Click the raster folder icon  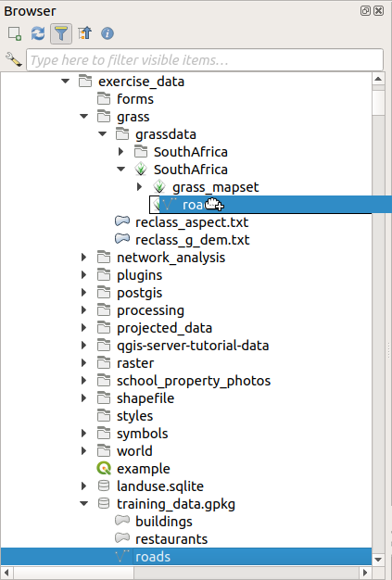click(104, 363)
